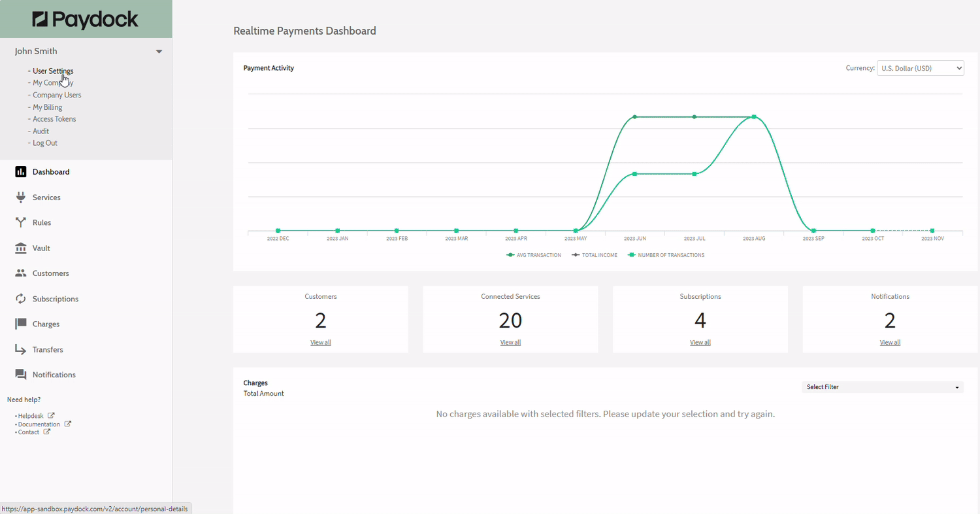Screen dimensions: 980x514
Task: Open User Settings in account menu
Action: (53, 71)
